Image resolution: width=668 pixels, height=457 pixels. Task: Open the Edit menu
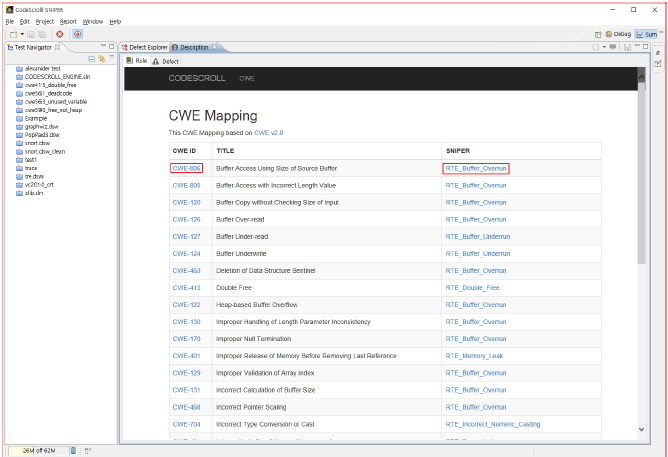tap(25, 22)
